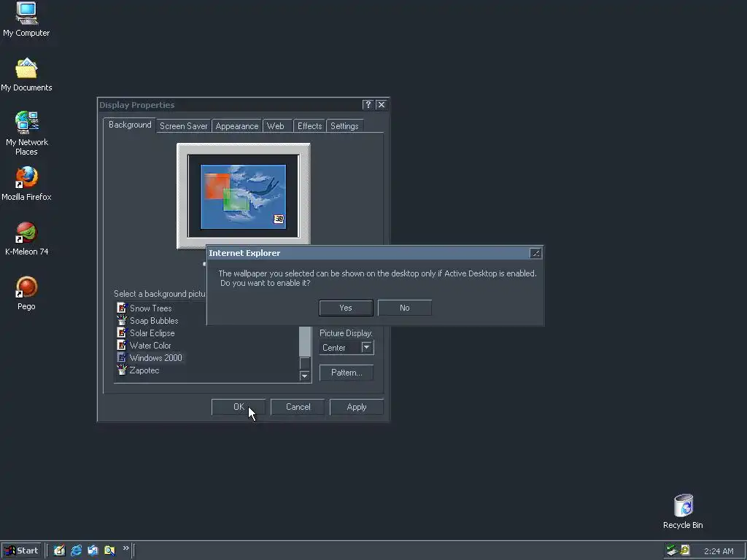Open the My Computer desktop icon
Screen dimensions: 747x560
click(x=26, y=19)
